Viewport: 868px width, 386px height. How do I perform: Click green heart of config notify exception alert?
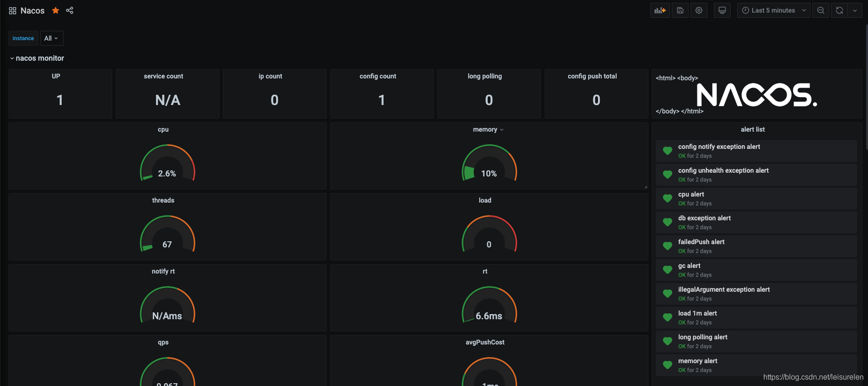click(x=668, y=151)
